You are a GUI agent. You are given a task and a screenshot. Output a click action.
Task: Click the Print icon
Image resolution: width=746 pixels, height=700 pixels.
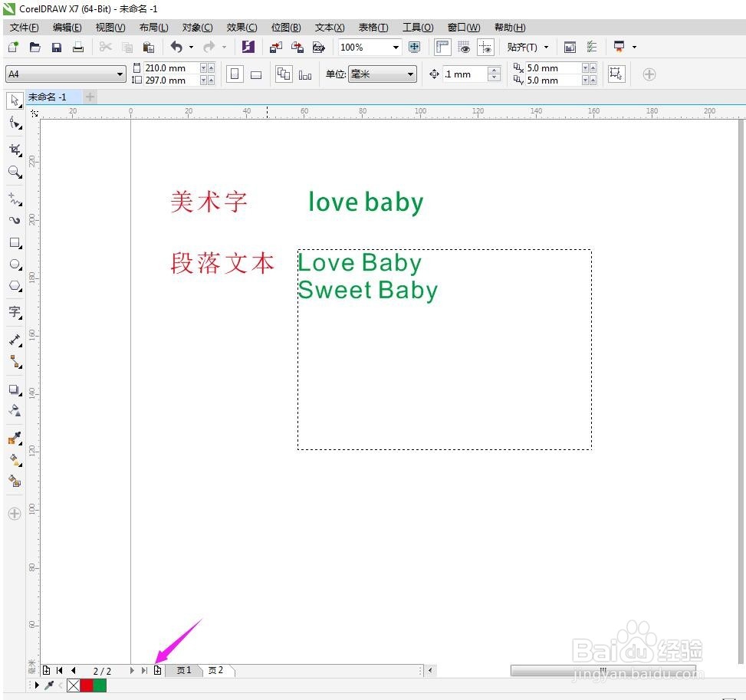point(78,47)
